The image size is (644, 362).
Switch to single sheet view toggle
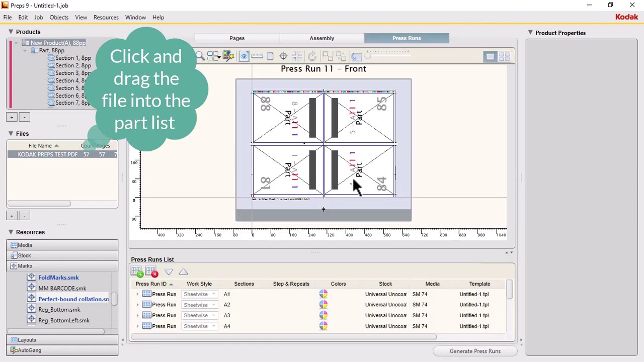(490, 57)
